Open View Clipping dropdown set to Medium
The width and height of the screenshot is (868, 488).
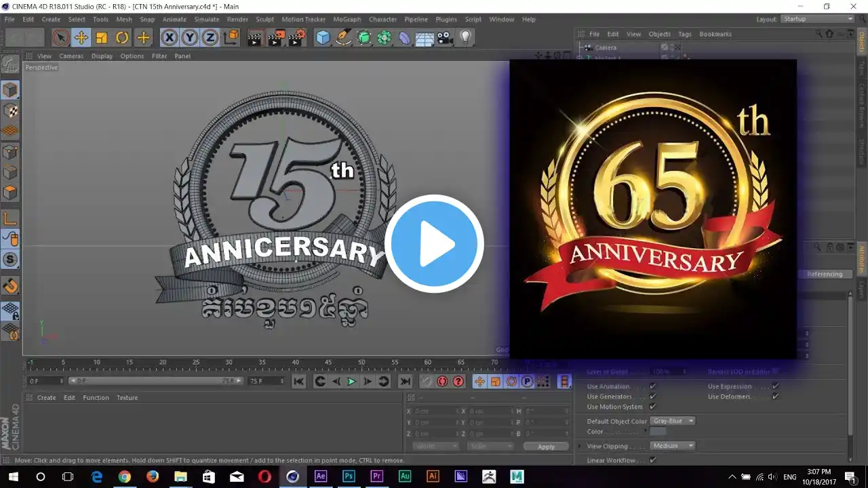673,446
